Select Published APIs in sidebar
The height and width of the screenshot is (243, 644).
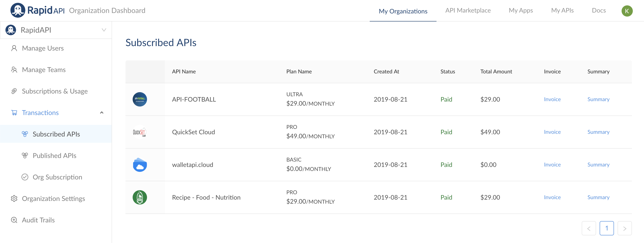(x=54, y=156)
